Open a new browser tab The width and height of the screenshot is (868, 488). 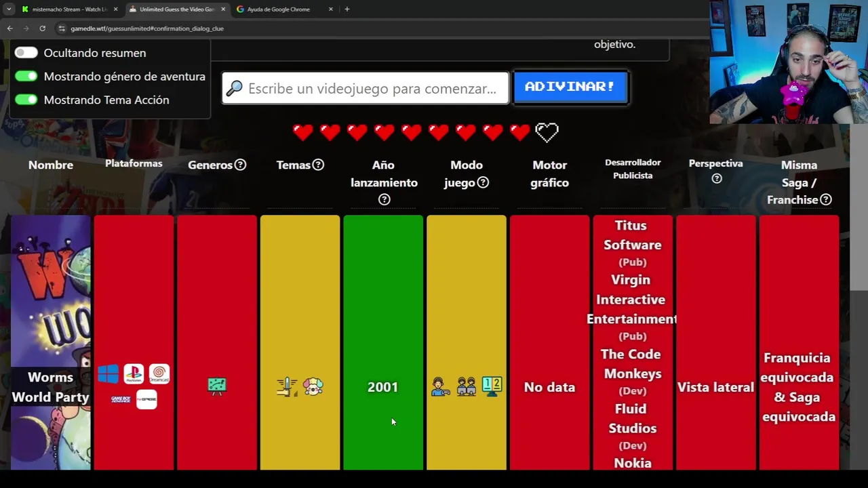click(x=347, y=9)
